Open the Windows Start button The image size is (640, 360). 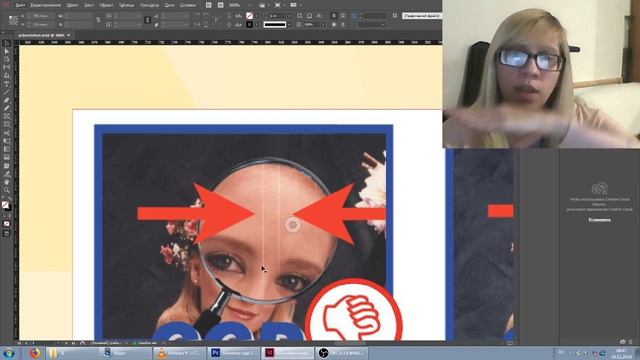pos(8,353)
